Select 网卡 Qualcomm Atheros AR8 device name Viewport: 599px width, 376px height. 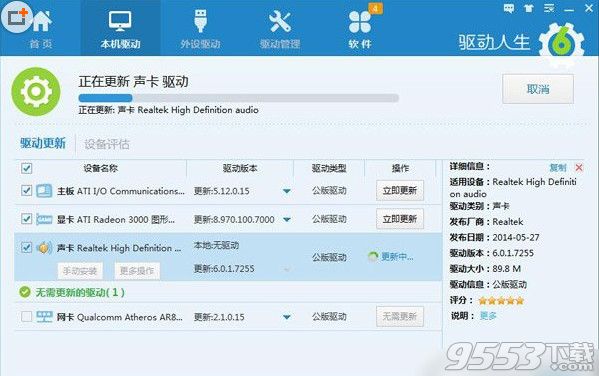[120, 317]
